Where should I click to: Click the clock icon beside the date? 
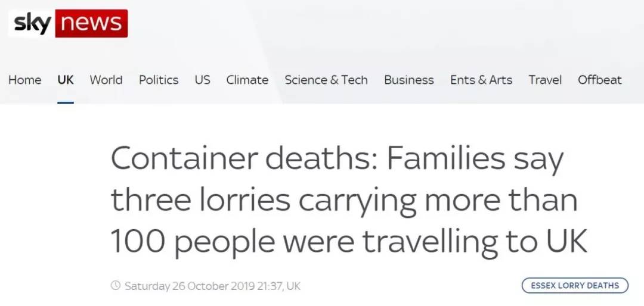[116, 285]
